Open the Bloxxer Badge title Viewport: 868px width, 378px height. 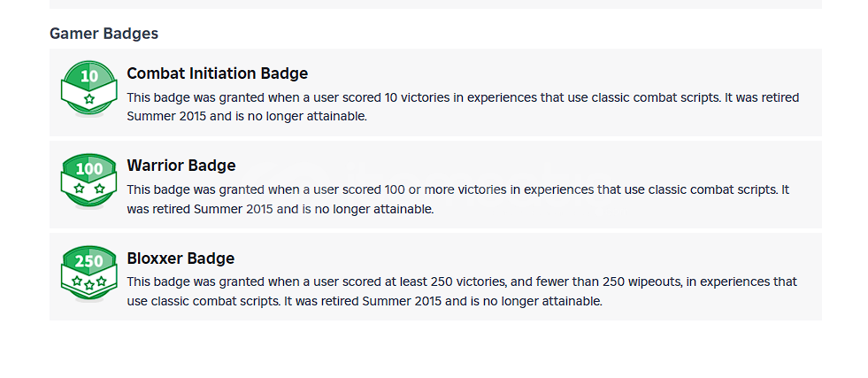point(181,258)
